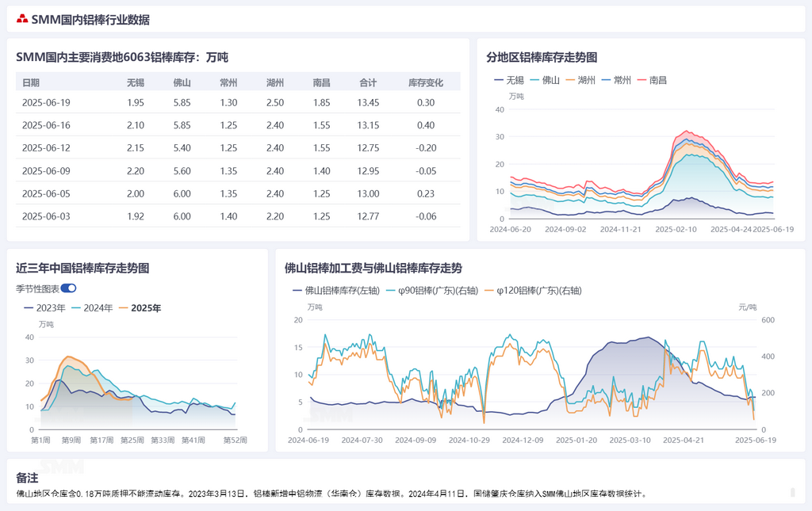Click 2025-02-10 axis label in regional chart
The height and width of the screenshot is (511, 812).
(676, 229)
